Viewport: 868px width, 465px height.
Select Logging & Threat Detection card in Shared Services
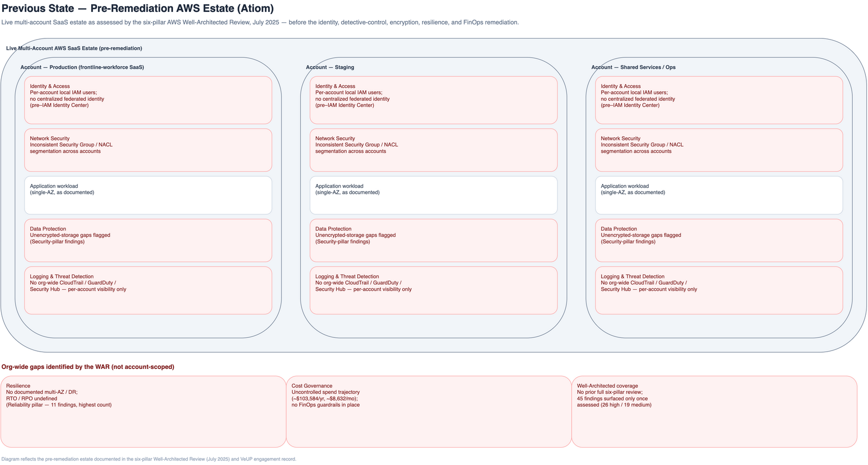pos(719,290)
